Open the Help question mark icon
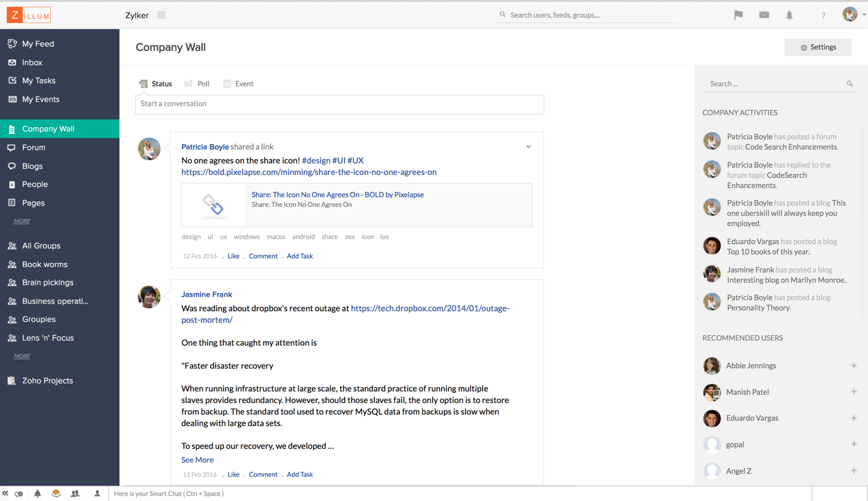Screen dimensions: 868x501 [823, 15]
